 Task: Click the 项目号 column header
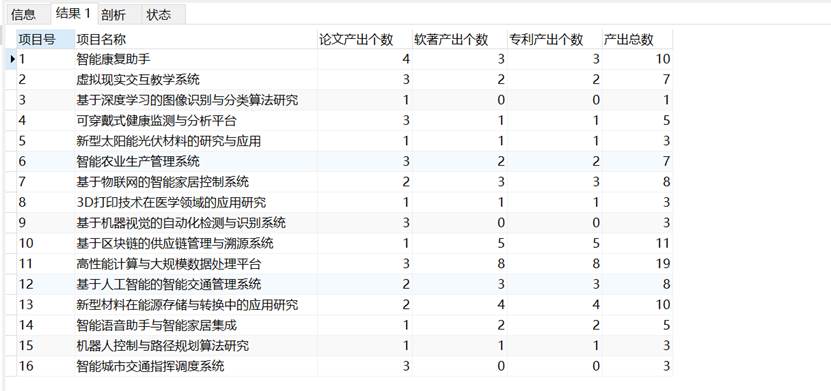point(46,39)
